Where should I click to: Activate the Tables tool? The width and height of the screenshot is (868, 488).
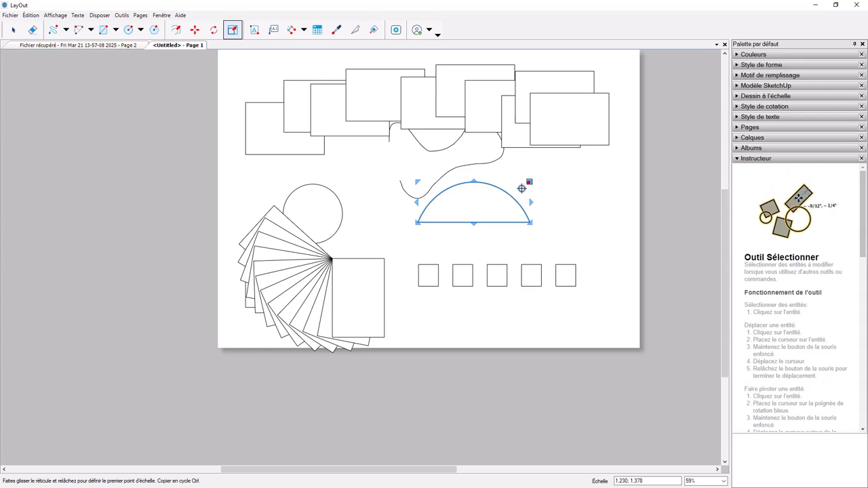(317, 29)
